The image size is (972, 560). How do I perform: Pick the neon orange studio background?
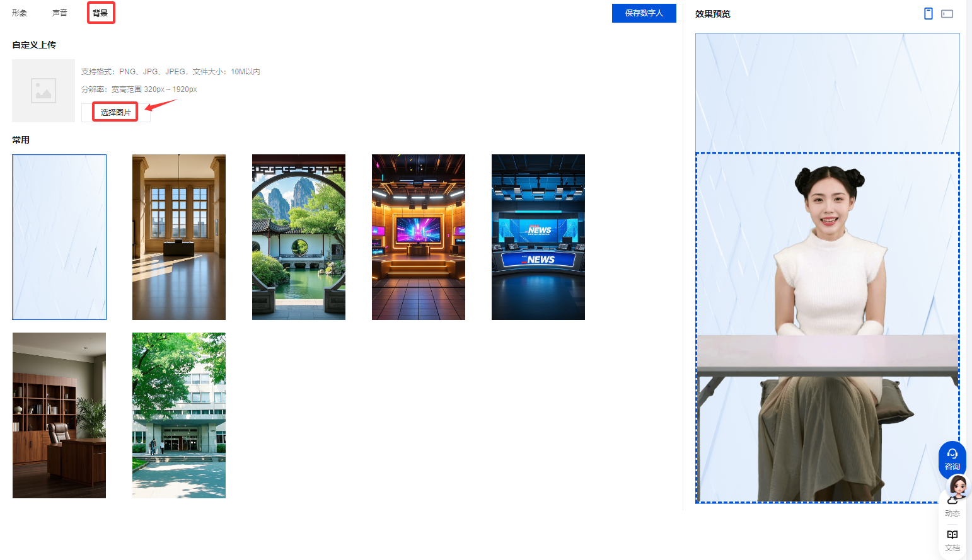pyautogui.click(x=419, y=237)
